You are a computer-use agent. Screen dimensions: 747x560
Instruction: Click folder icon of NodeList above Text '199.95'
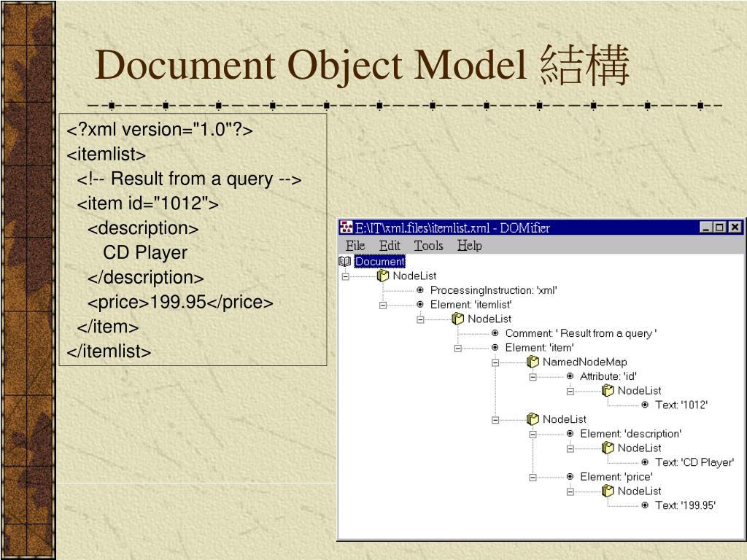pos(608,491)
